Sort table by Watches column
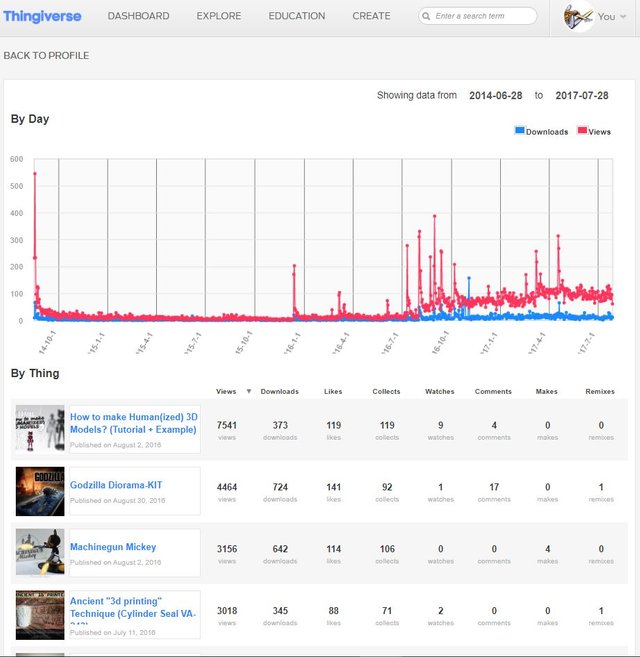 (440, 391)
